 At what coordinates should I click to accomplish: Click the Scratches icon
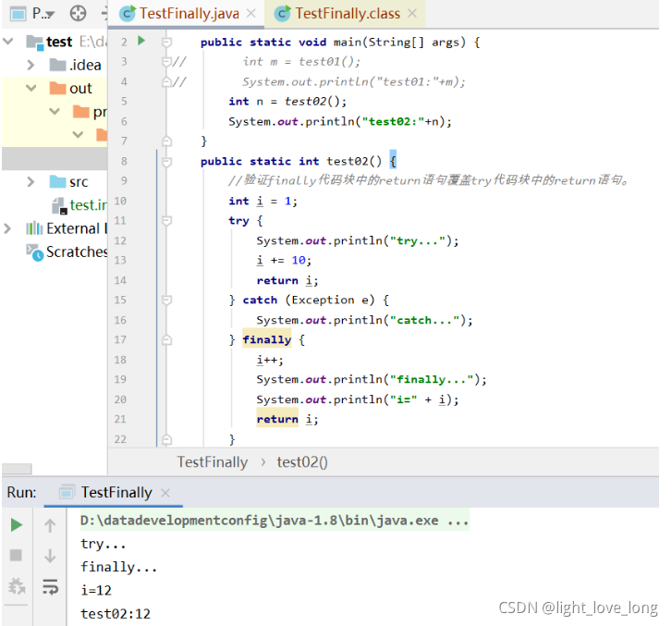pos(35,252)
